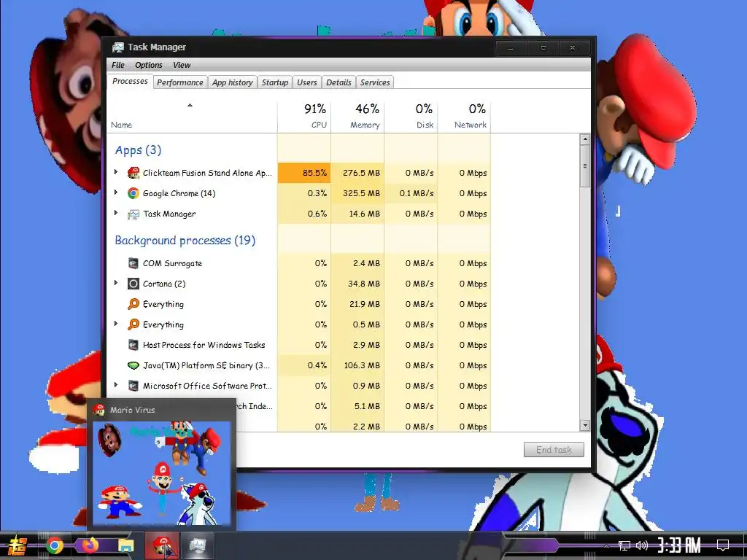Click the scrollbar up arrow
Viewport: 747px width, 560px height.
click(x=585, y=139)
